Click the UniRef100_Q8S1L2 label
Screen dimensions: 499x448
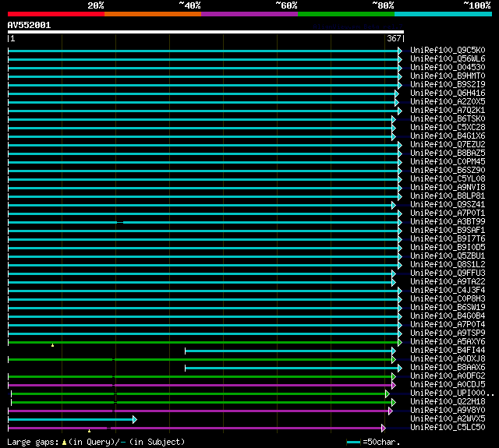tap(448, 265)
